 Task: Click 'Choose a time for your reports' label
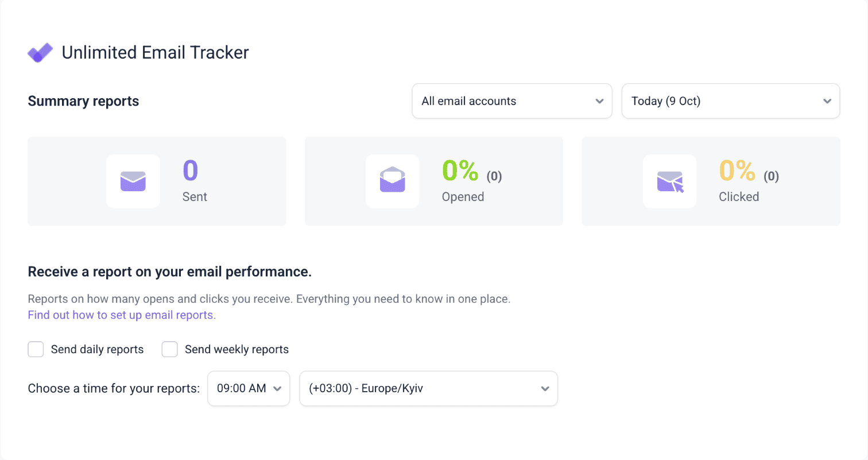click(x=114, y=389)
